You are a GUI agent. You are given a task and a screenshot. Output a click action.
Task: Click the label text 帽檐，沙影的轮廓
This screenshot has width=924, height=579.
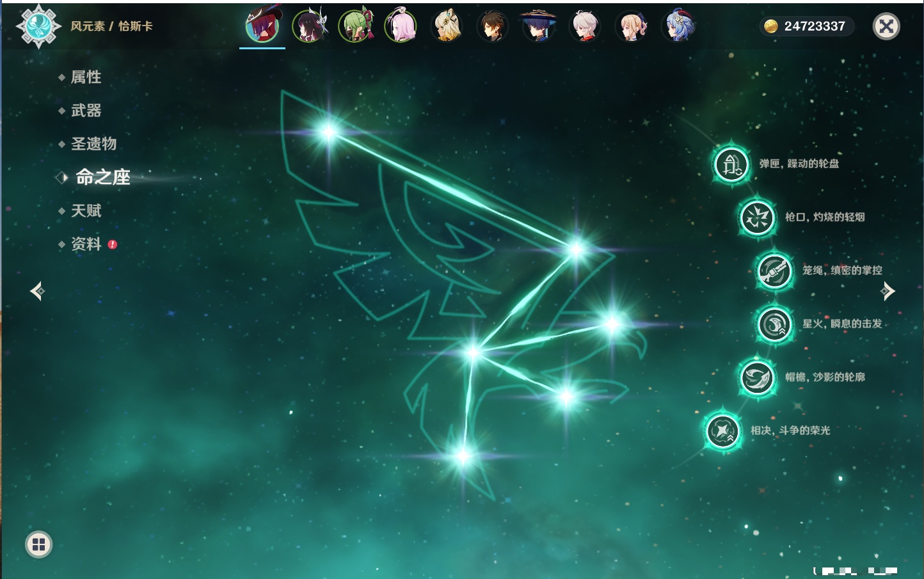pos(825,377)
